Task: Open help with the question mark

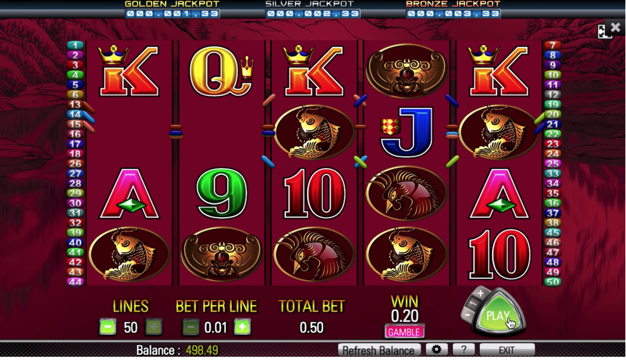Action: (464, 350)
